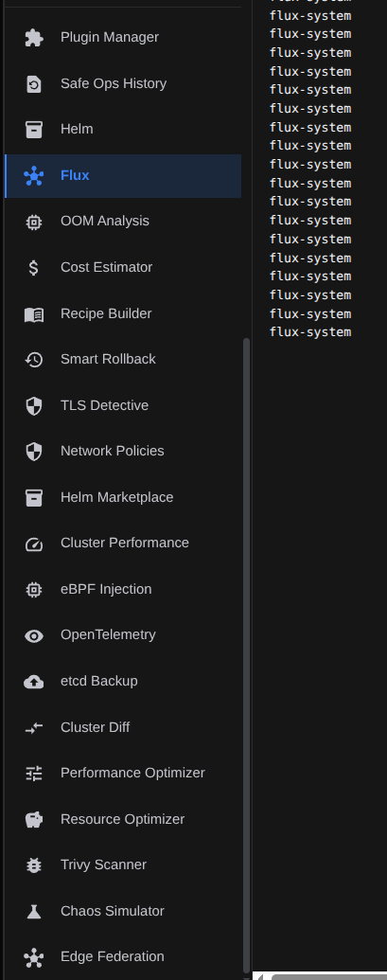Screen dimensions: 387x980
Task: Open Recipe Builder
Action: [123, 313]
